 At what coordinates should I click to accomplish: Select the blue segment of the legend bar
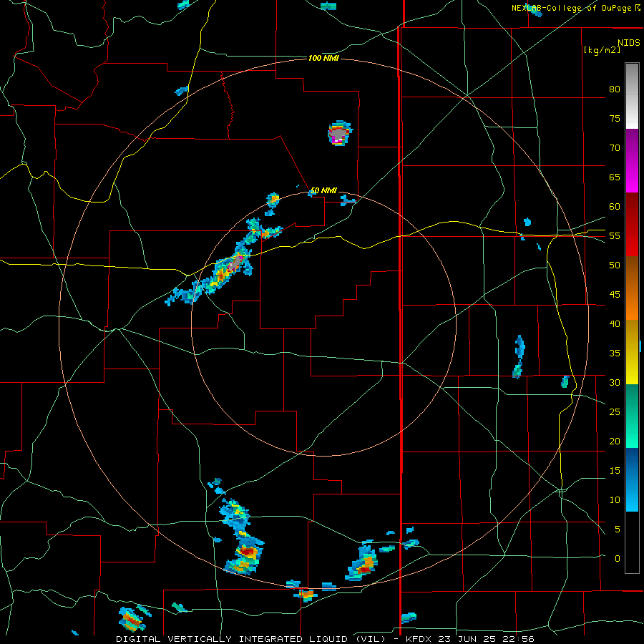click(x=632, y=479)
